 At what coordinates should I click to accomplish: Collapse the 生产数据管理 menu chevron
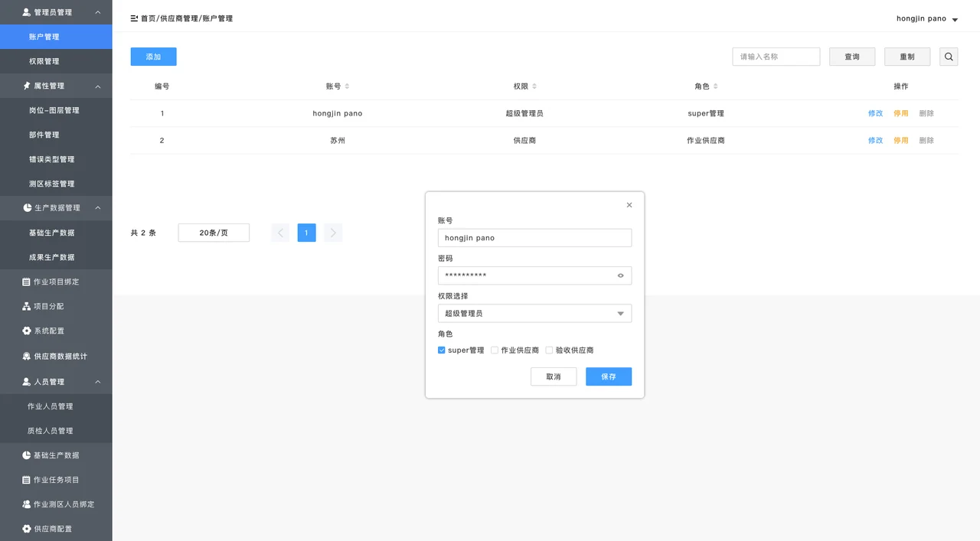tap(98, 208)
